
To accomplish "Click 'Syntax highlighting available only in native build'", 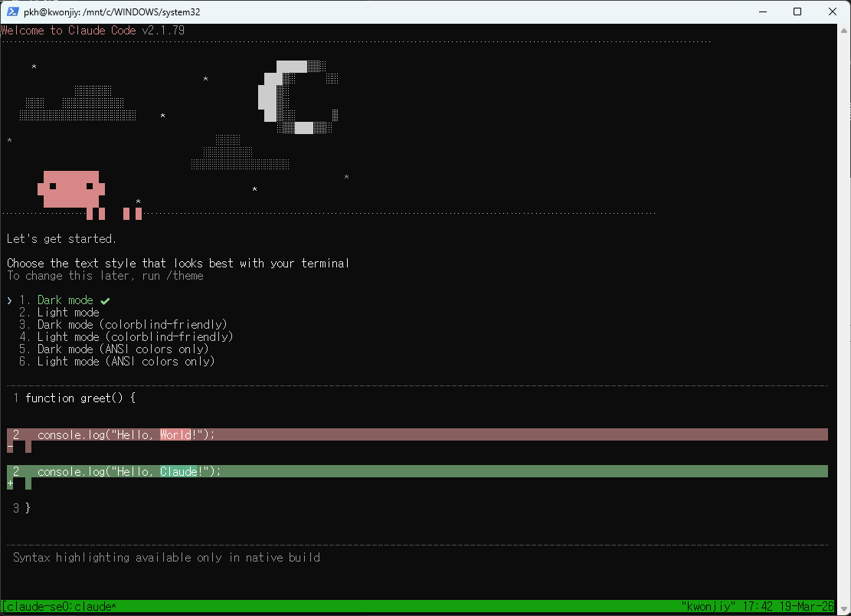I will (167, 557).
